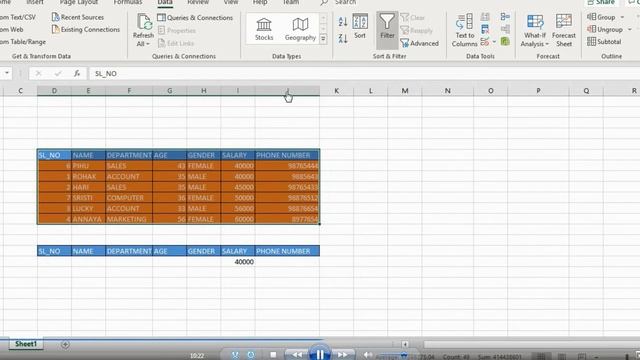Open the Page Layout tab
This screenshot has width=640, height=360.
click(x=78, y=2)
